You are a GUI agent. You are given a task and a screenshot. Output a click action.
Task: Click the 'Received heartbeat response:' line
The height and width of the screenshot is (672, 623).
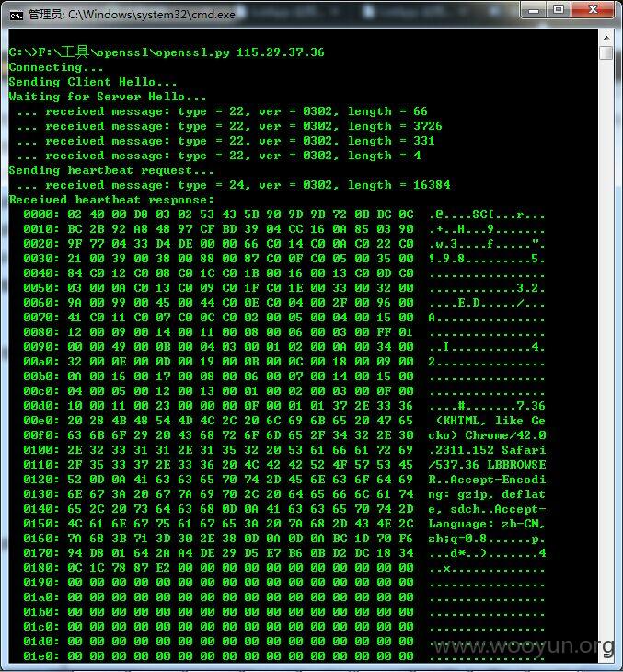(111, 200)
